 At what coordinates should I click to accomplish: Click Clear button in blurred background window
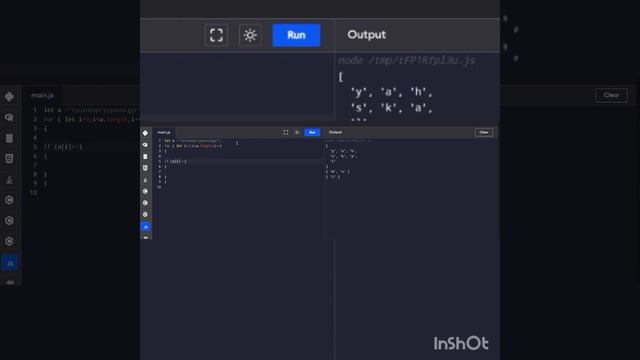click(611, 95)
